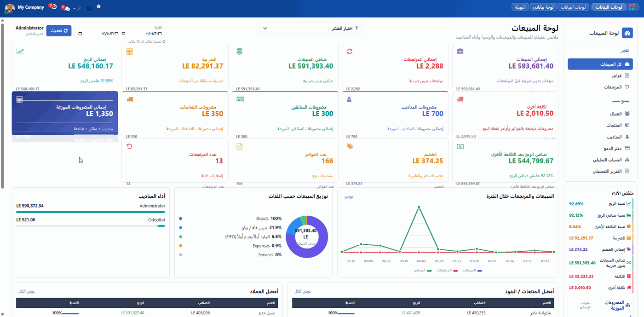Expand the اختيار الفلاتر filter dropdown
The width and height of the screenshot is (644, 317).
(310, 29)
